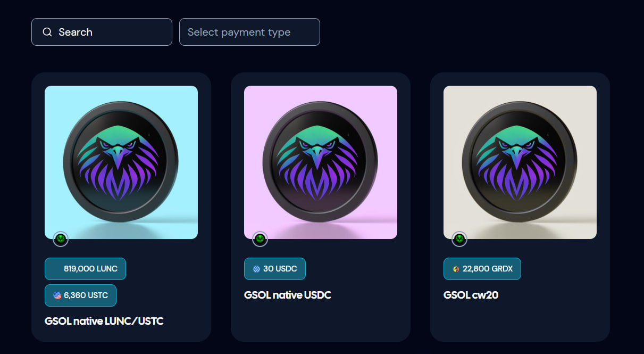The height and width of the screenshot is (354, 644).
Task: Click the magnifying glass search icon
Action: pos(47,32)
